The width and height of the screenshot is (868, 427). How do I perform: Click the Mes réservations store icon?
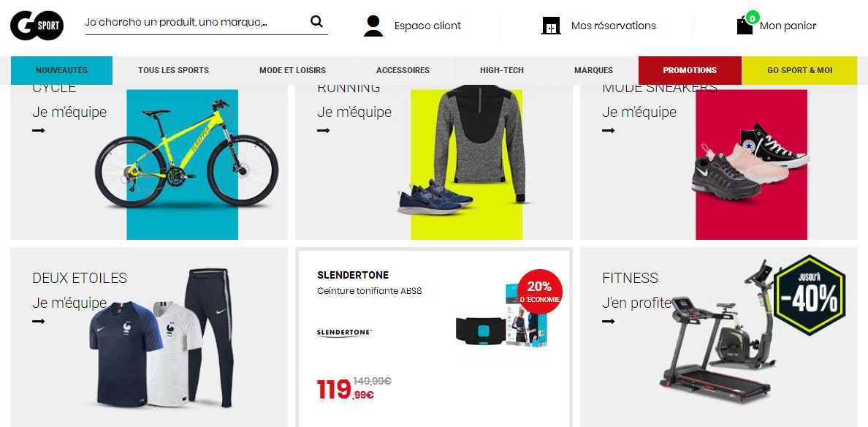coord(551,26)
